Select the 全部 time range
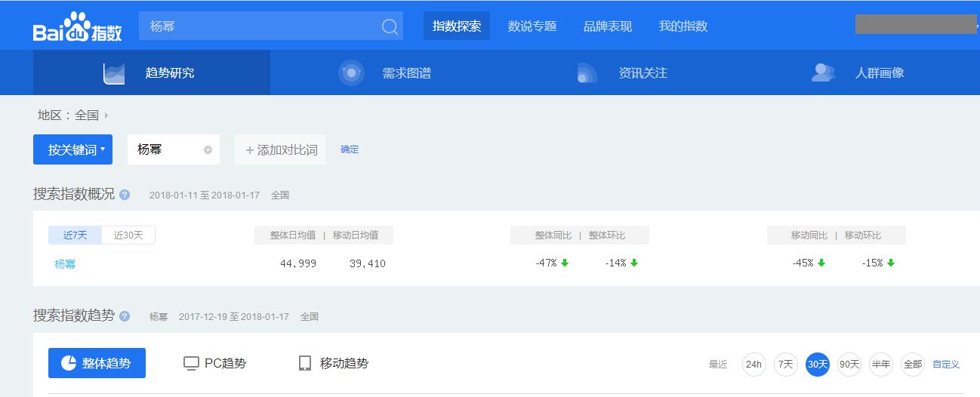Viewport: 980px width, 397px height. point(913,364)
